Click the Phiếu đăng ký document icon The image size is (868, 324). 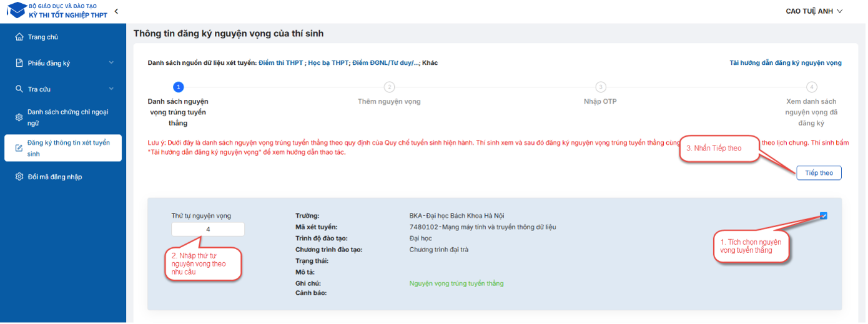click(19, 63)
